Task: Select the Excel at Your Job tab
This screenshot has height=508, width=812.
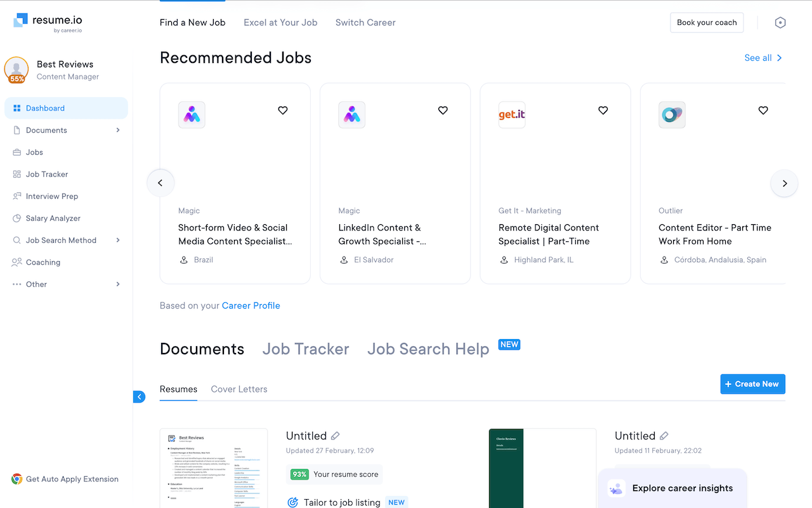Action: point(280,22)
